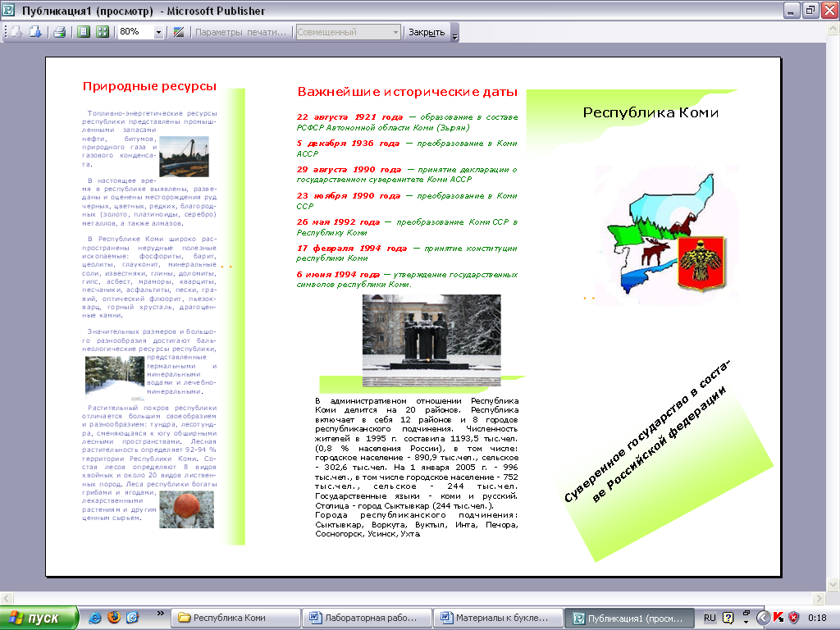
Task: Click the scroll up arrow of vertical scrollbar
Action: (x=833, y=29)
